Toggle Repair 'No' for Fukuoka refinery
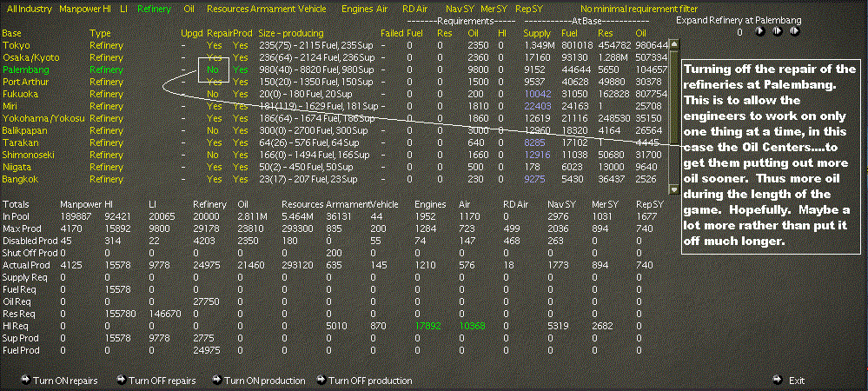The width and height of the screenshot is (868, 391). pyautogui.click(x=213, y=94)
